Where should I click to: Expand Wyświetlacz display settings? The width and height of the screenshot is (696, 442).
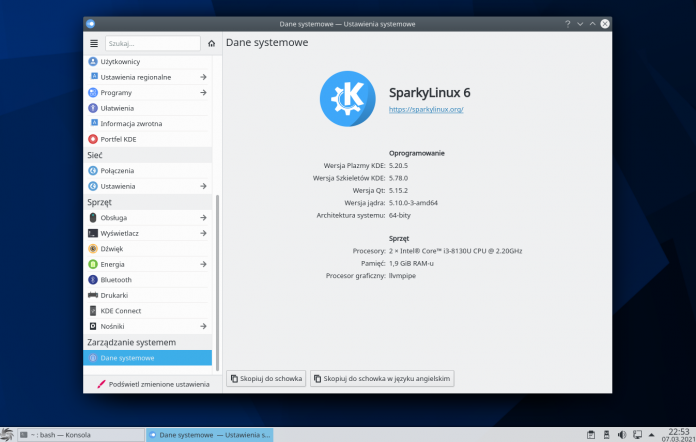tap(203, 233)
